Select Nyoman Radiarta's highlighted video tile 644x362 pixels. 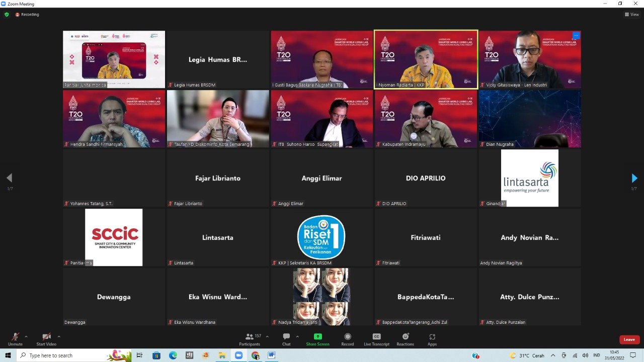pos(426,59)
